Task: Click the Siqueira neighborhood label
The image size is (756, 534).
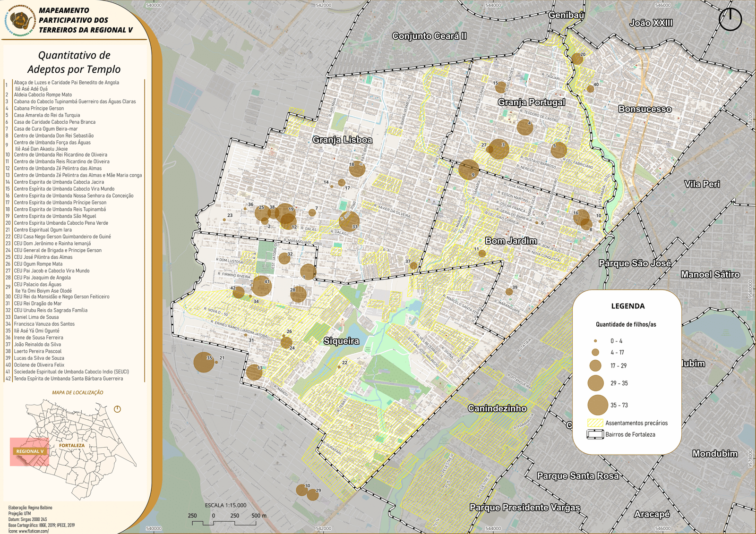Action: pyautogui.click(x=341, y=341)
